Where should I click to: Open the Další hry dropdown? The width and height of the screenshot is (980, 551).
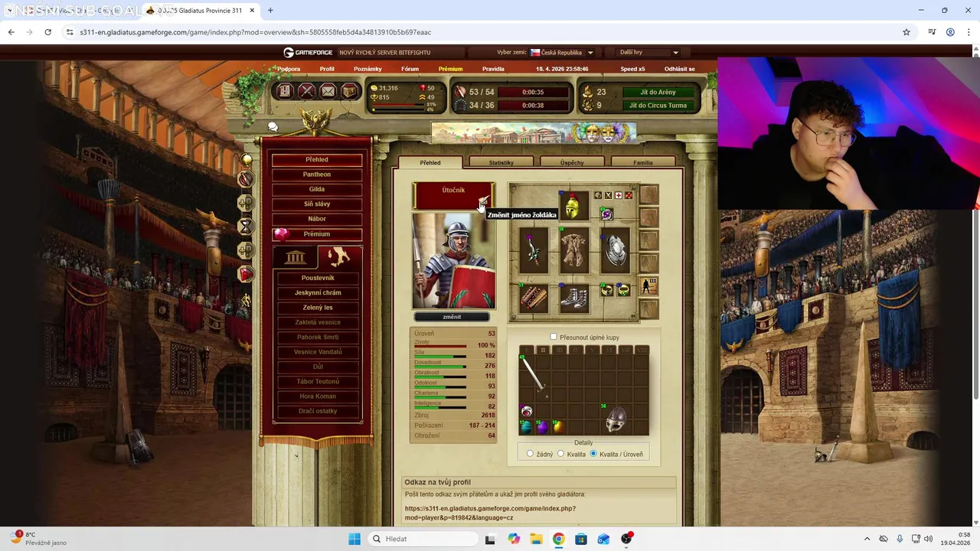pos(648,52)
